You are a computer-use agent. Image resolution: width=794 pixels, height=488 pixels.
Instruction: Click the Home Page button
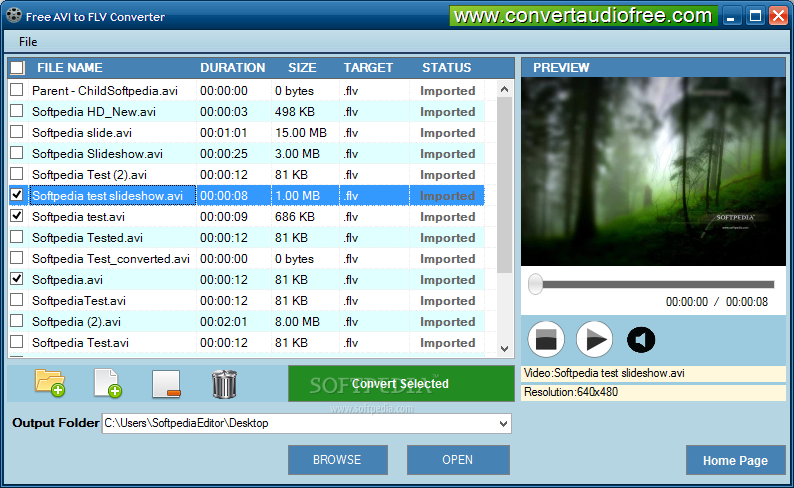pyautogui.click(x=735, y=460)
